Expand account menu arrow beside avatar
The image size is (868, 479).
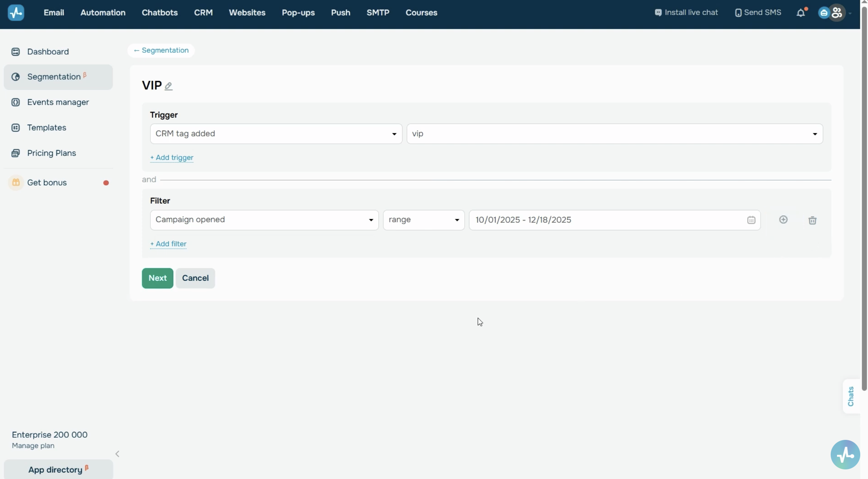coord(850,13)
